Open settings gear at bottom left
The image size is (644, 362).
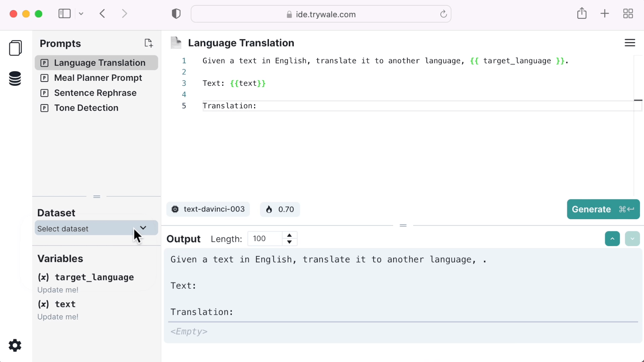coord(15,345)
